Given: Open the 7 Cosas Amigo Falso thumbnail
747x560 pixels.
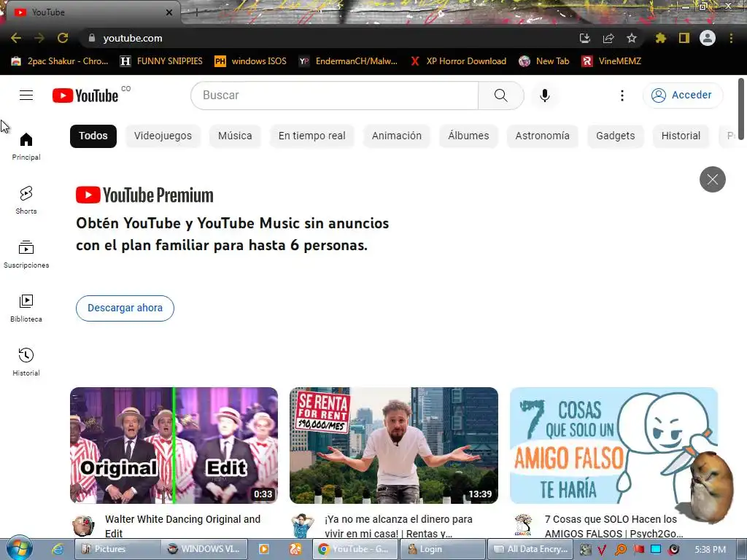Looking at the screenshot, I should point(614,446).
